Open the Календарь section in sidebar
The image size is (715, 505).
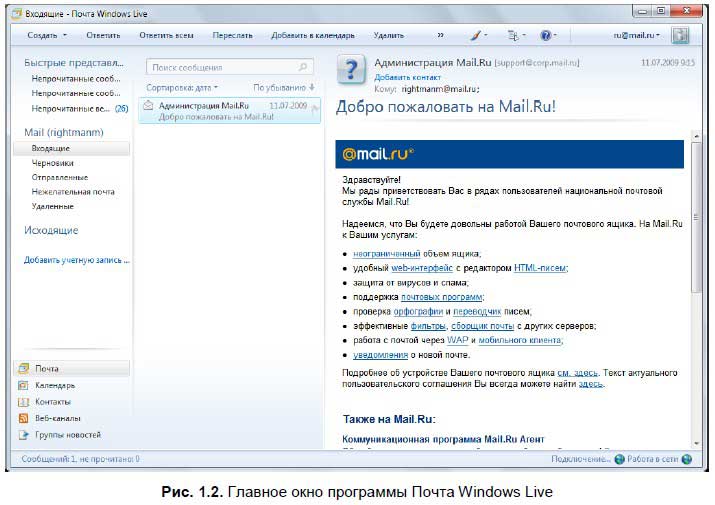point(54,385)
